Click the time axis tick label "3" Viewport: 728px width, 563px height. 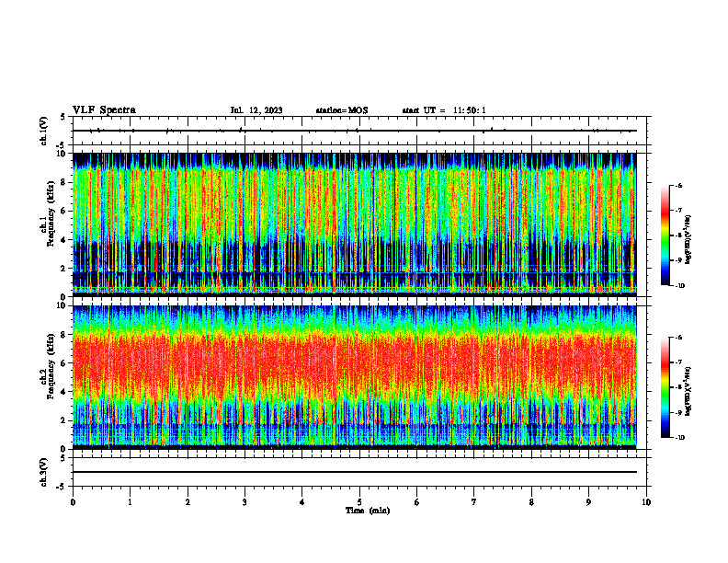(x=245, y=502)
